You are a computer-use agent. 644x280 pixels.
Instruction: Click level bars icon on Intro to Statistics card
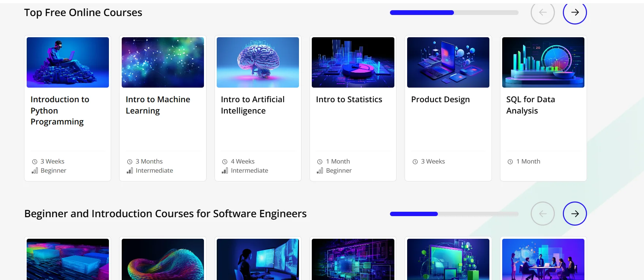click(x=320, y=170)
